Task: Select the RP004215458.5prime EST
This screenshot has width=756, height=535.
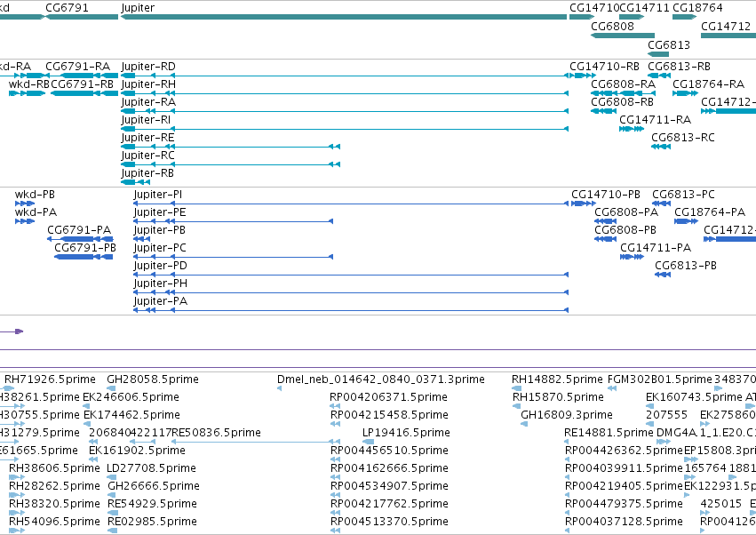Action: coord(335,424)
